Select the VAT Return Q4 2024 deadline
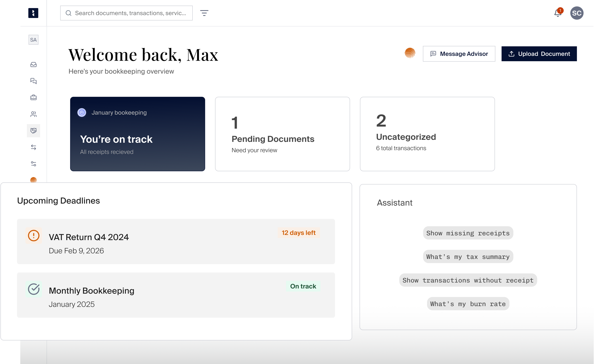This screenshot has height=364, width=614. (x=176, y=241)
